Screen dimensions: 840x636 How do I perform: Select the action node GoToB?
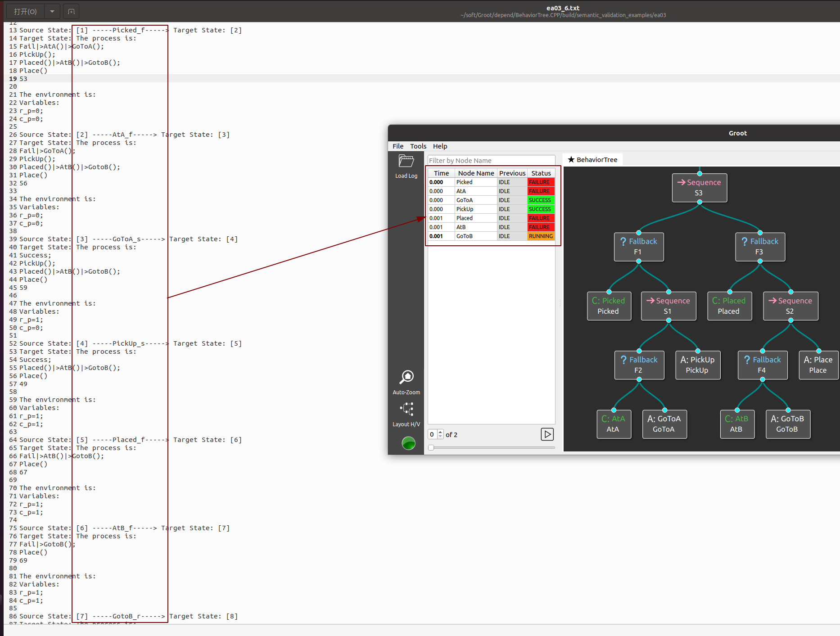[x=788, y=424]
